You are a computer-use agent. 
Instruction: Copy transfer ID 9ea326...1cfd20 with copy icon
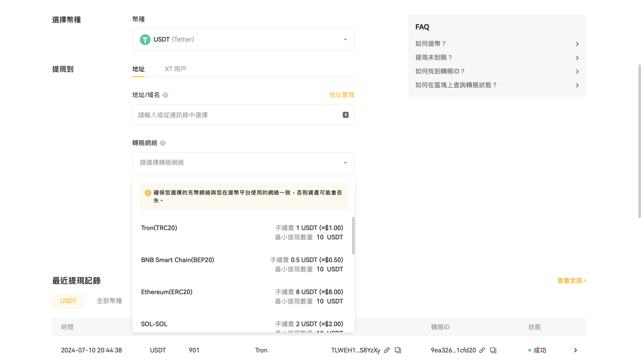point(493,350)
